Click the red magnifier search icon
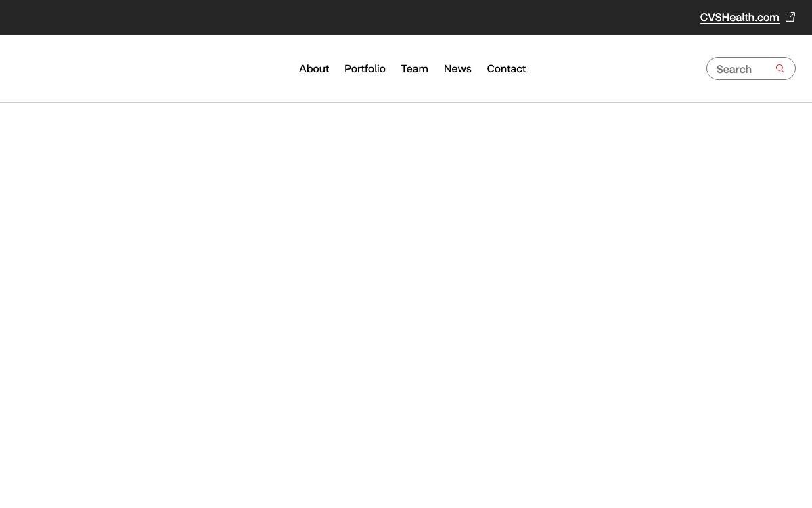 click(780, 68)
